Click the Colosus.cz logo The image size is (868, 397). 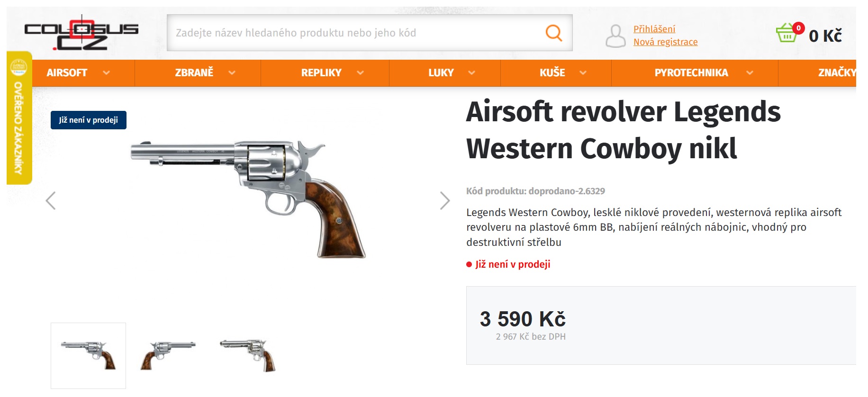81,33
